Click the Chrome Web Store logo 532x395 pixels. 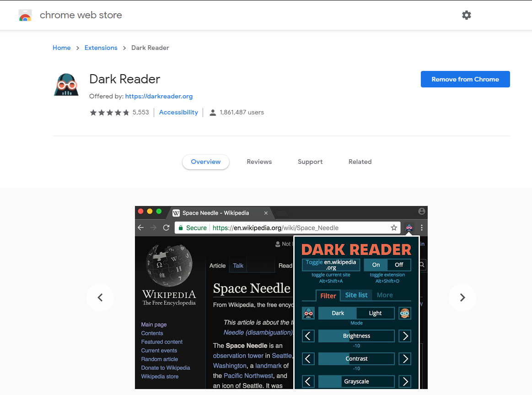pyautogui.click(x=25, y=15)
